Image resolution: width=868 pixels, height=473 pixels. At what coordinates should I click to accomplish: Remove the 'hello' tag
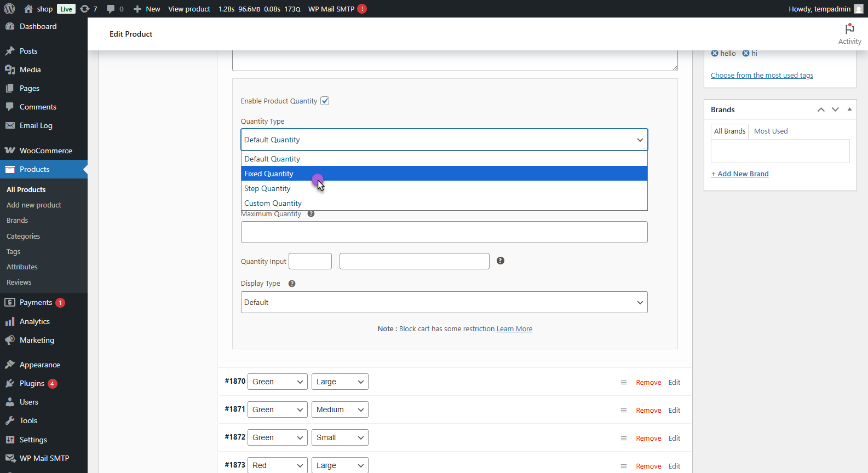(715, 53)
